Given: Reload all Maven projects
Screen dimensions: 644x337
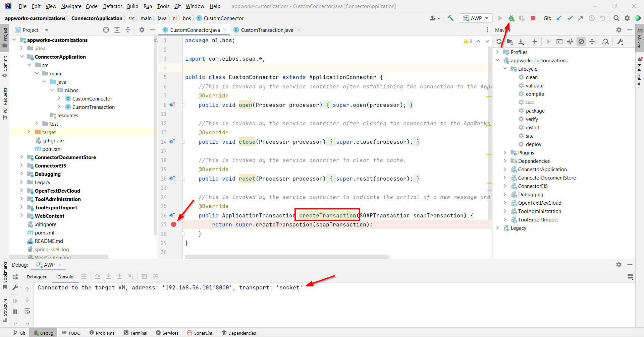Looking at the screenshot, I should (x=499, y=42).
